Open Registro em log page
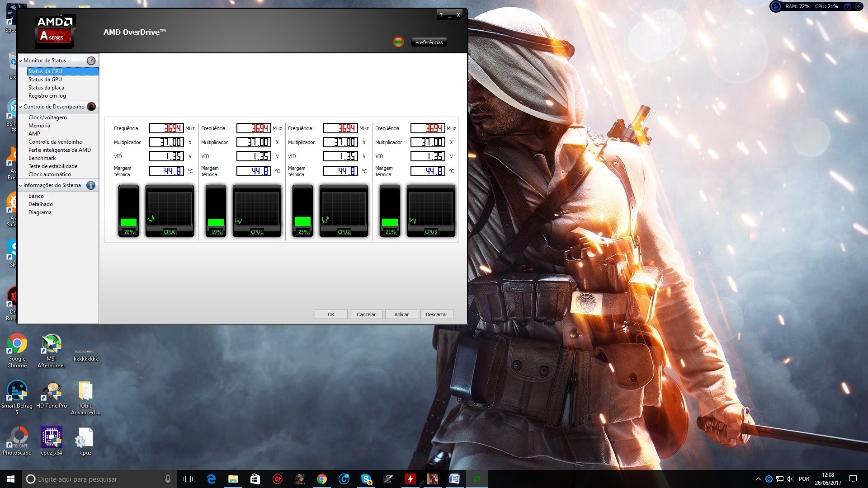 (x=47, y=96)
